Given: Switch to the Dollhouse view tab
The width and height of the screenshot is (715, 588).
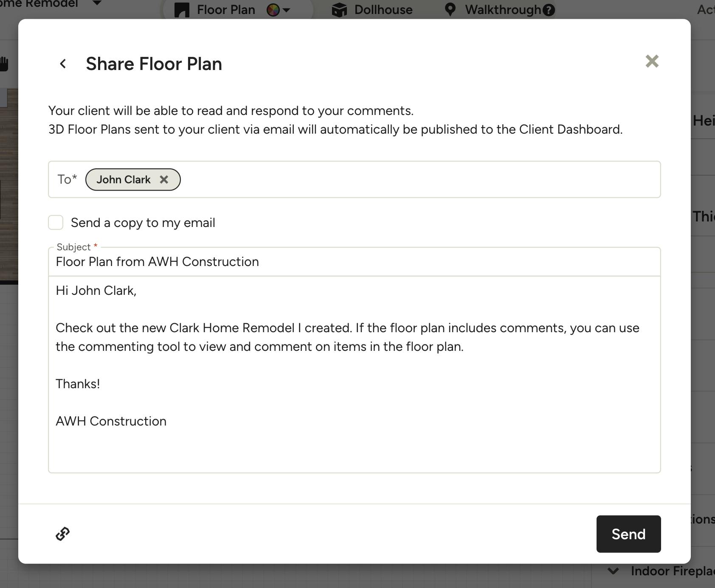Looking at the screenshot, I should point(372,10).
